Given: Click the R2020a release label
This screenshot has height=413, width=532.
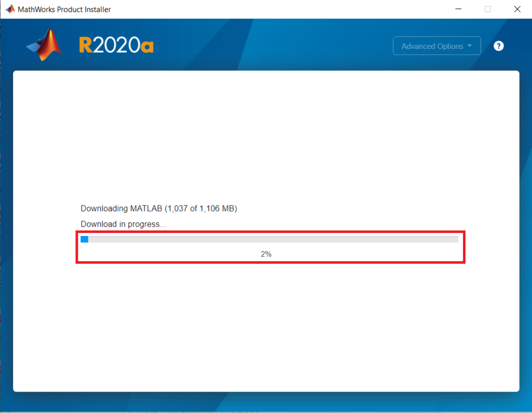Looking at the screenshot, I should point(116,46).
